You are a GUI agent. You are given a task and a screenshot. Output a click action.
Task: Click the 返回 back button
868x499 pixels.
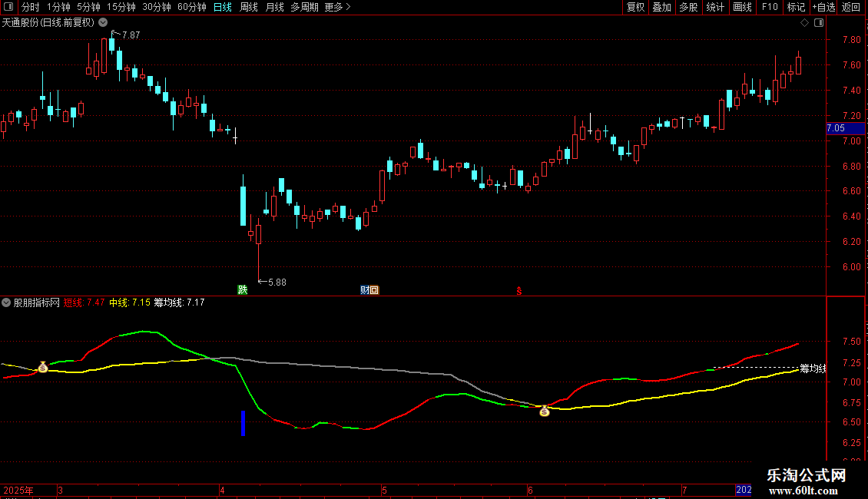tap(851, 7)
